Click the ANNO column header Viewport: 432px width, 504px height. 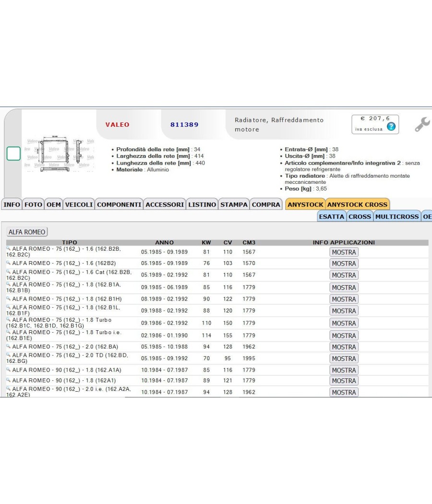pos(164,242)
